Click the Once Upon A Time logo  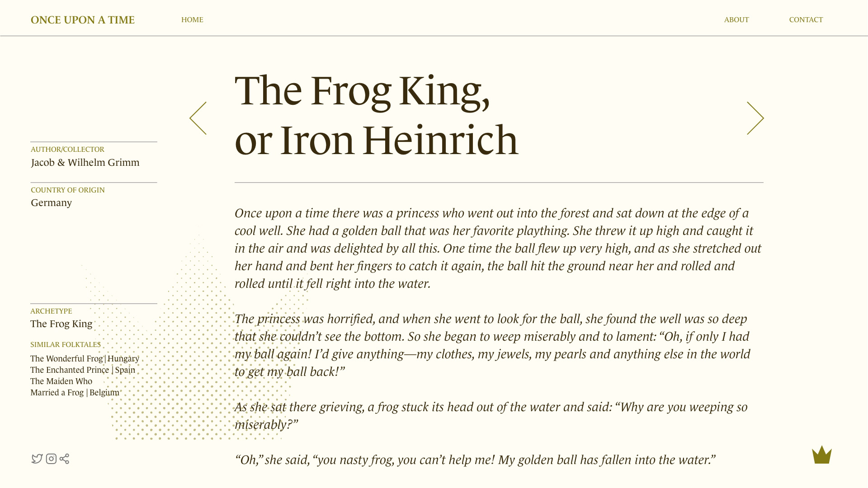83,20
